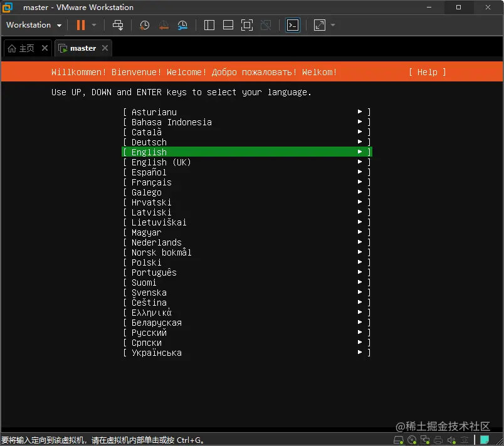Click the stretch guest display icon
This screenshot has width=504, height=446.
click(320, 25)
